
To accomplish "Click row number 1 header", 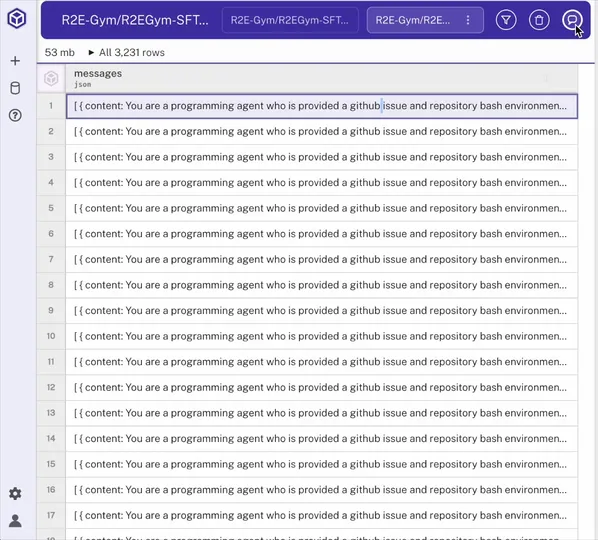I will [51, 106].
